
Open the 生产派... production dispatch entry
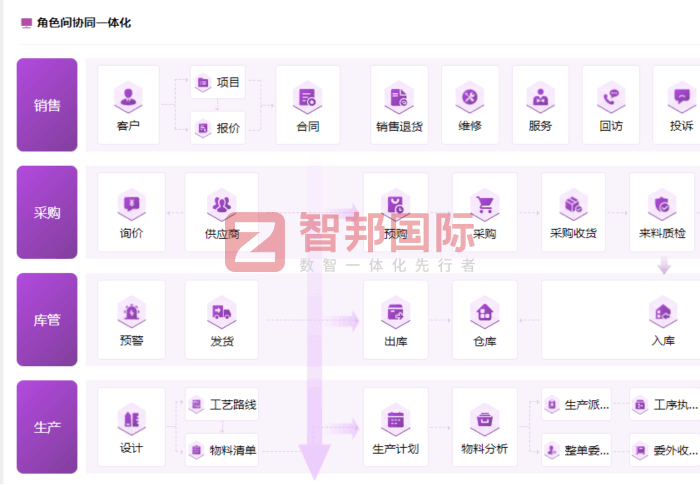(576, 404)
